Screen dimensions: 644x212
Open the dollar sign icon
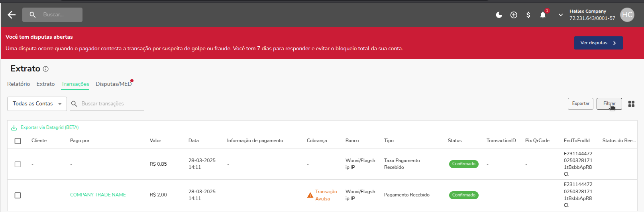click(528, 15)
